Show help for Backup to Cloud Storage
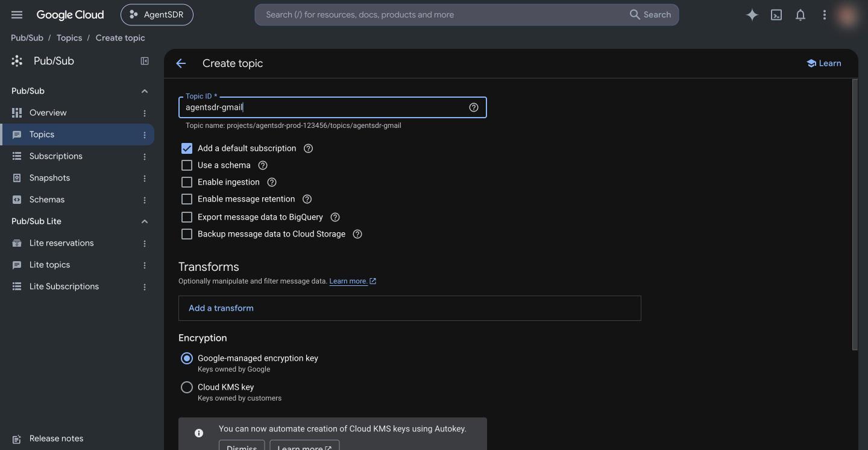 pyautogui.click(x=357, y=234)
